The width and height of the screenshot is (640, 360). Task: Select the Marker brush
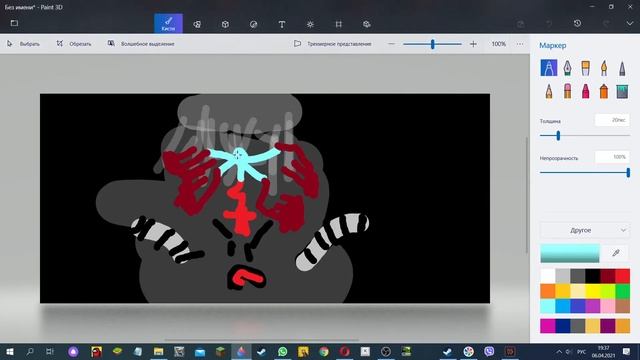click(x=549, y=68)
